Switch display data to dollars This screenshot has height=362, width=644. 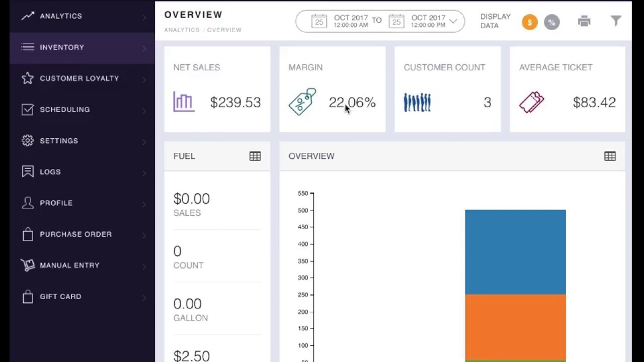[530, 22]
